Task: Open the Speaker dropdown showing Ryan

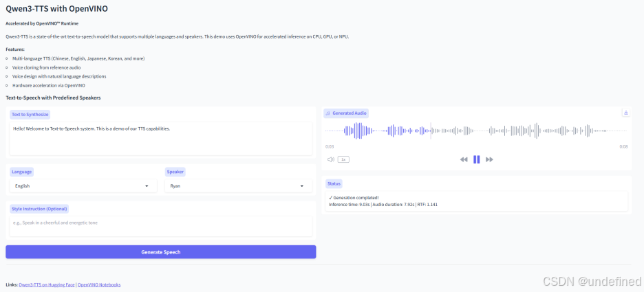Action: (238, 186)
